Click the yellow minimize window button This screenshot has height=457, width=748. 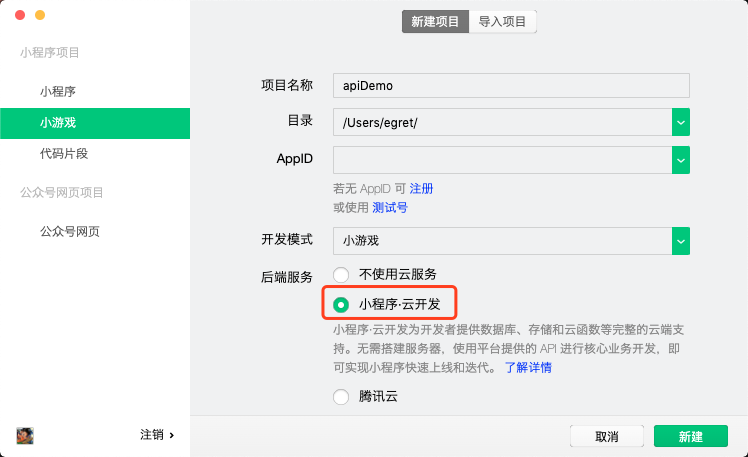(x=40, y=16)
